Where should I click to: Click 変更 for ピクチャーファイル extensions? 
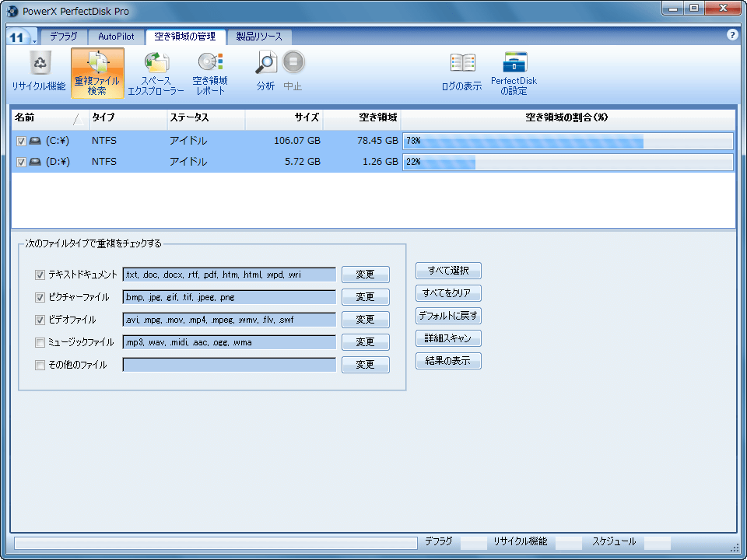[366, 297]
